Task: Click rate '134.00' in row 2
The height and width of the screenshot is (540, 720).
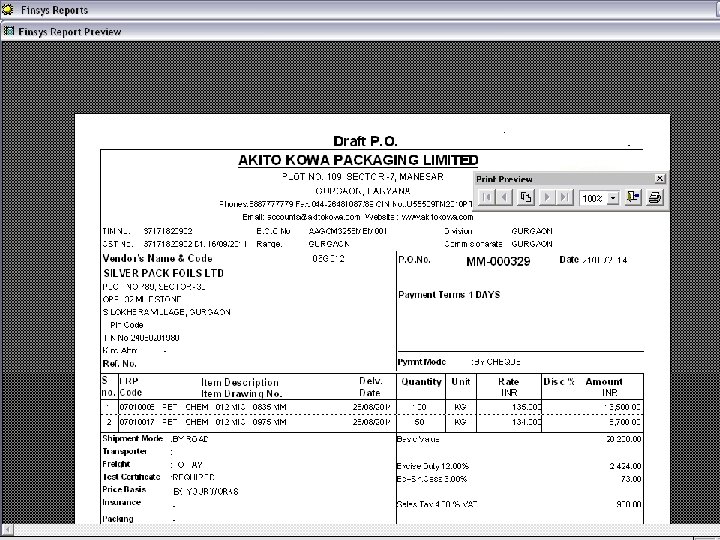Action: (x=527, y=422)
